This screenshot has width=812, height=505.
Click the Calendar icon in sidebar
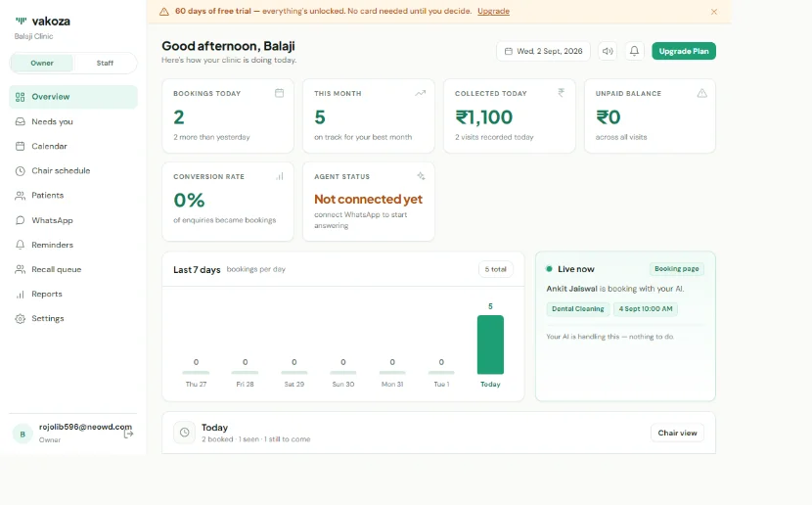[x=21, y=146]
